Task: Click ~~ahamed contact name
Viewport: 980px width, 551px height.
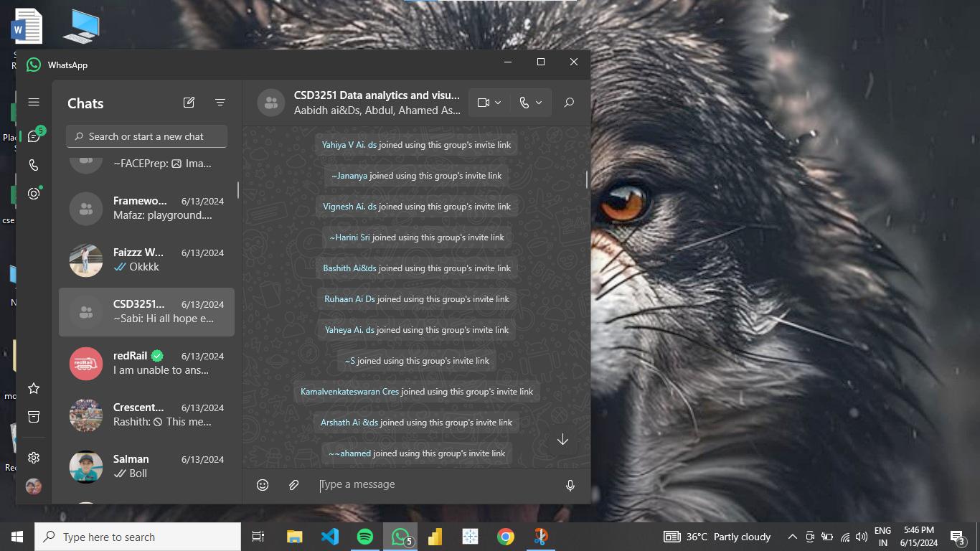Action: pyautogui.click(x=349, y=453)
